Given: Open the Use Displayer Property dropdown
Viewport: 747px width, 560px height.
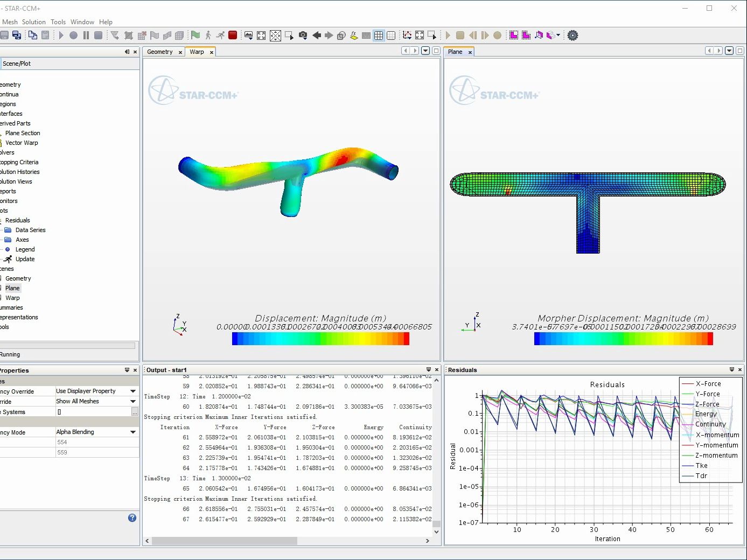Looking at the screenshot, I should point(133,391).
